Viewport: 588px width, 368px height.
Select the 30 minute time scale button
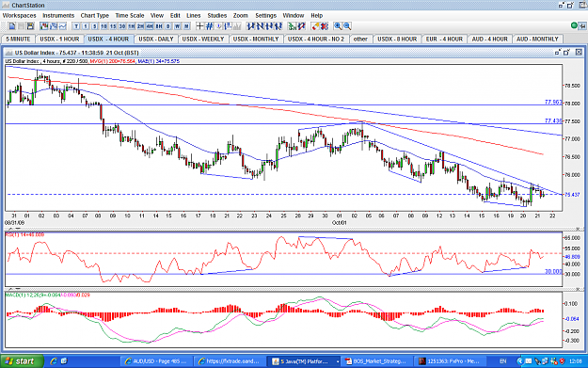tap(122, 26)
